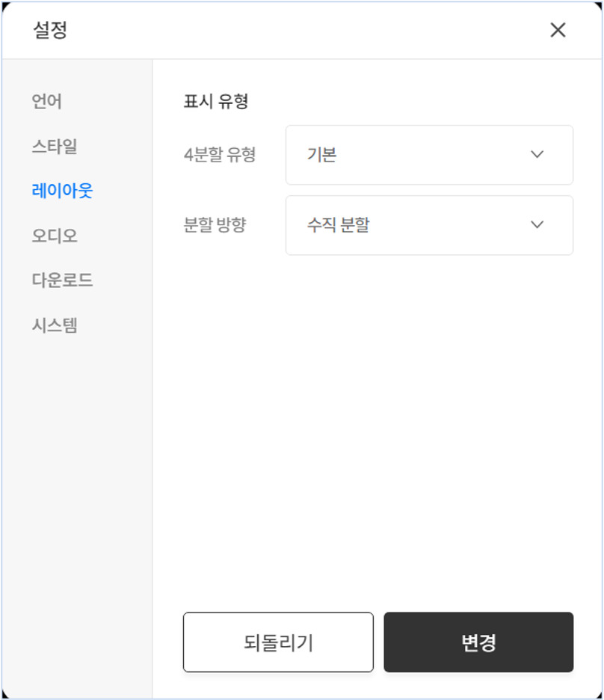Open the 언어 settings tab
Screen dimensions: 604x700
46,101
